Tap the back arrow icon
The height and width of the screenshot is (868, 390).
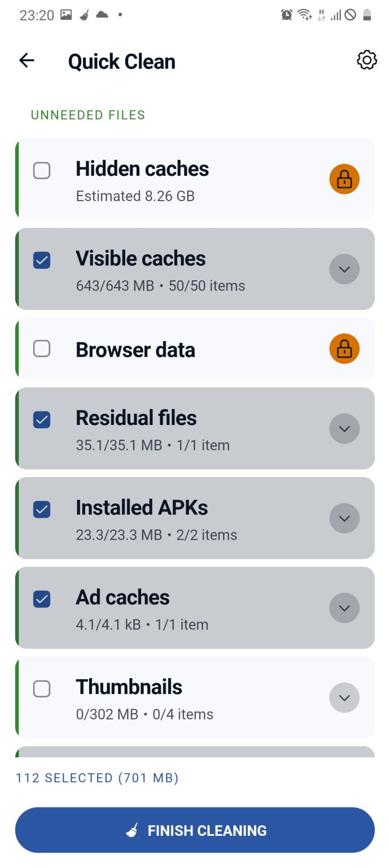click(x=27, y=60)
